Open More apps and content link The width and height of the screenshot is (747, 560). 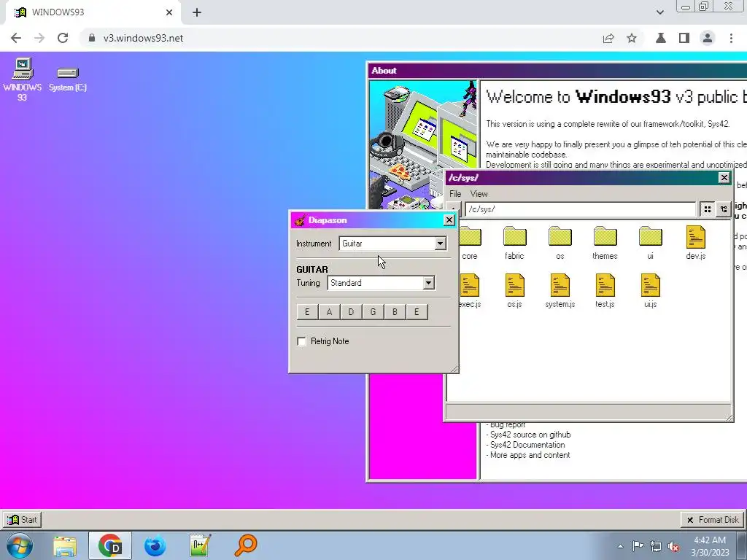530,455
